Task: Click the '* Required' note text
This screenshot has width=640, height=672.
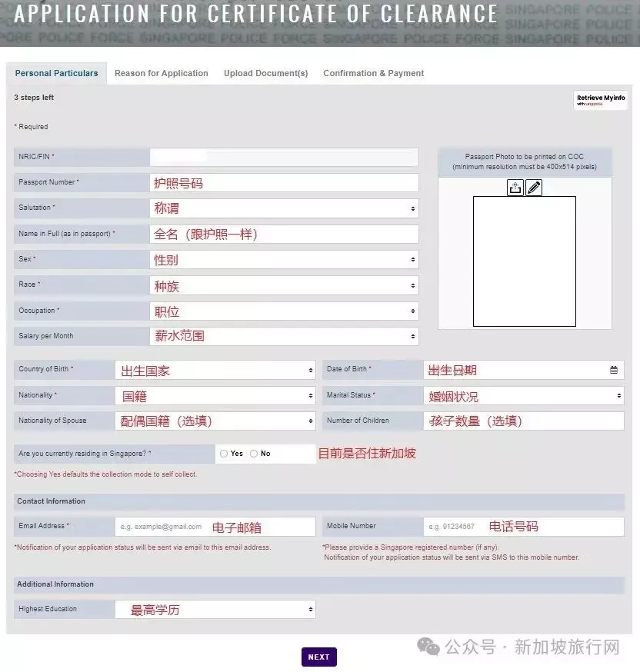Action: [x=31, y=127]
